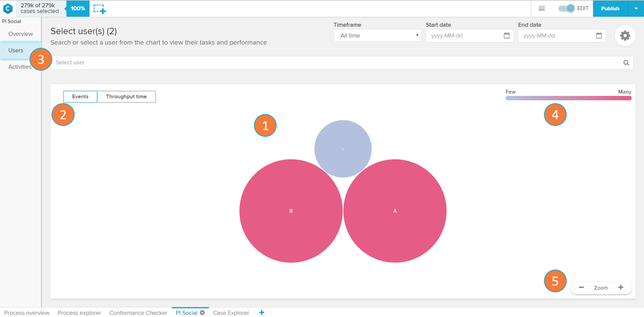Click the Publish button
Screen dimensions: 644x317
610,9
